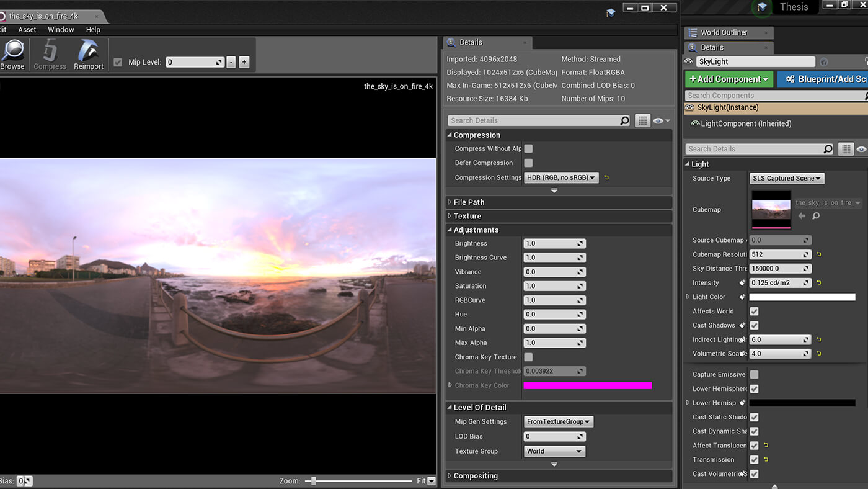The height and width of the screenshot is (489, 868).
Task: Expand the File Path section
Action: point(469,202)
